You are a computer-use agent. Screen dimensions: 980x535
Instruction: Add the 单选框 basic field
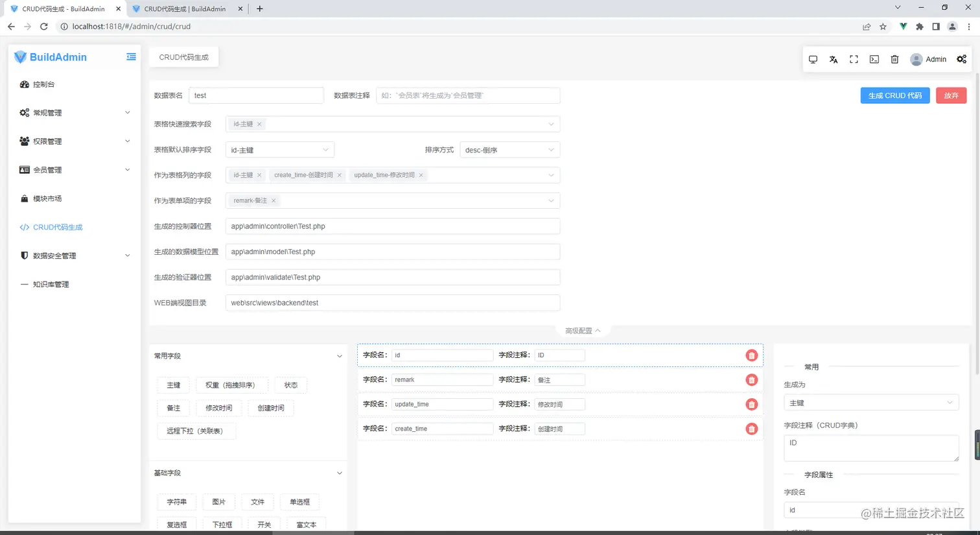(299, 502)
